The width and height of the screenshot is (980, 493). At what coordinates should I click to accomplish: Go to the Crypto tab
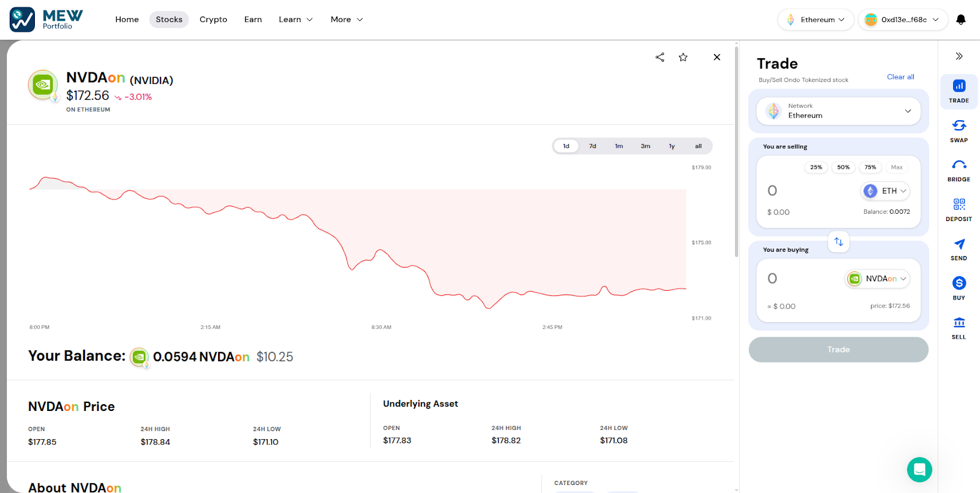tap(213, 20)
